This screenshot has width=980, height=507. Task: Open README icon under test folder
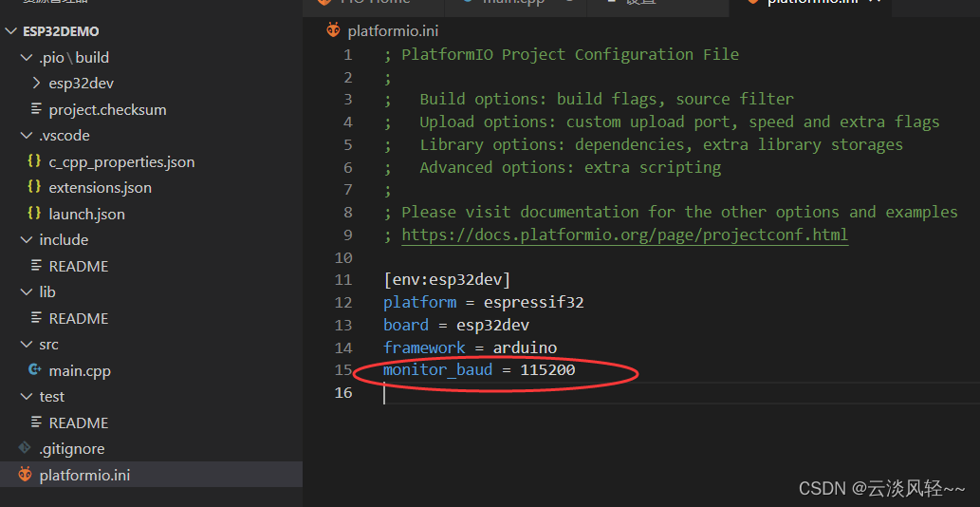(36, 422)
